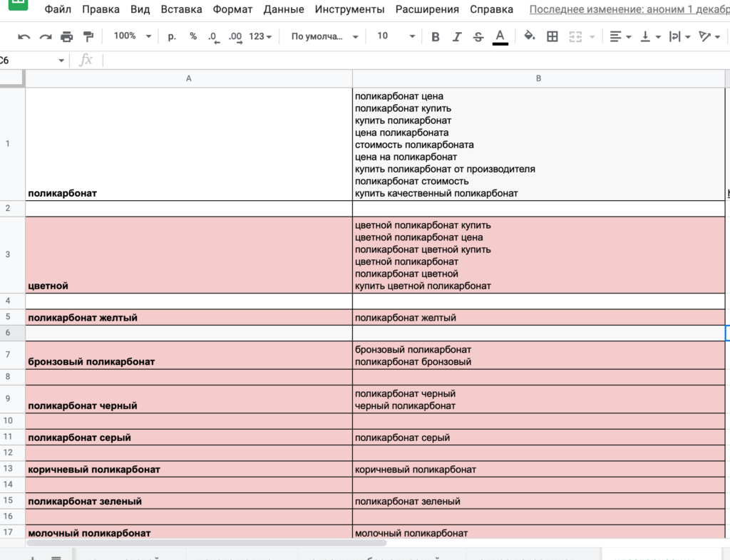The image size is (730, 560).
Task: Open the Расширения menu
Action: click(x=427, y=9)
